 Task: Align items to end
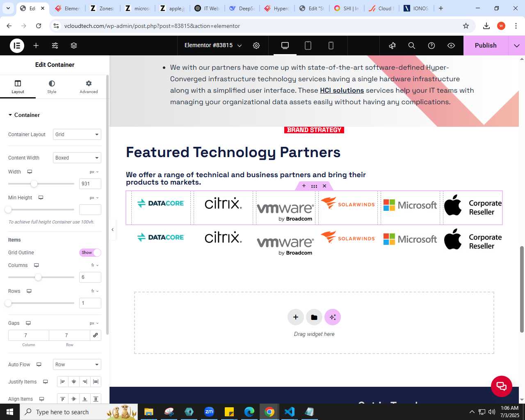point(85,399)
